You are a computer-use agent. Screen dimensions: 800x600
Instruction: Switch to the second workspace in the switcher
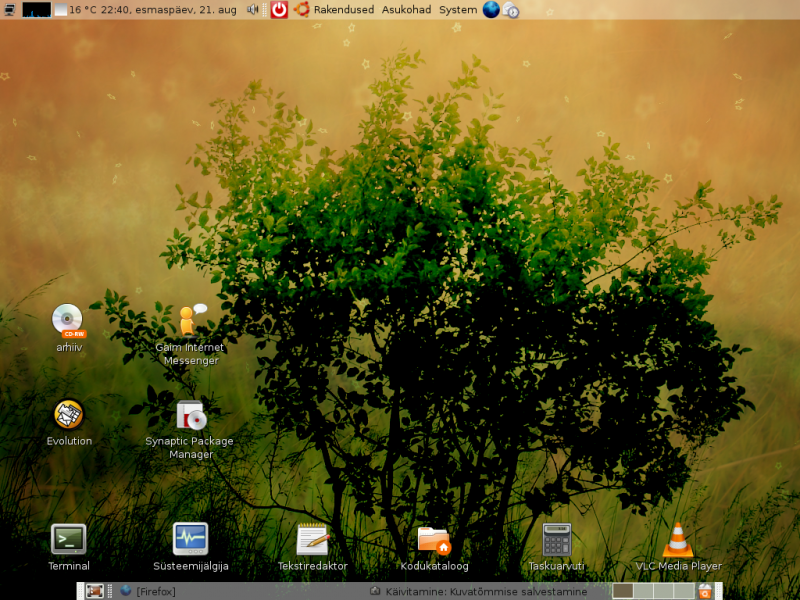click(643, 591)
